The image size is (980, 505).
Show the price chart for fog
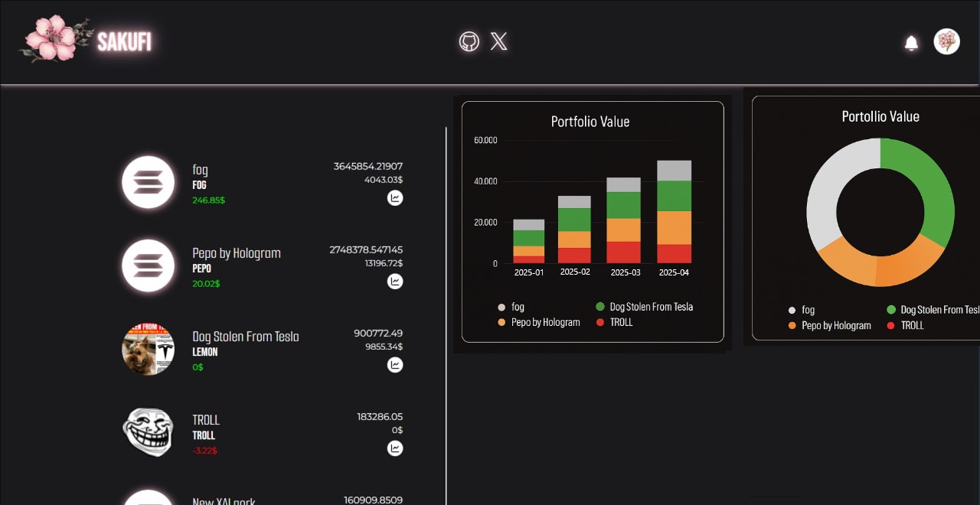395,198
